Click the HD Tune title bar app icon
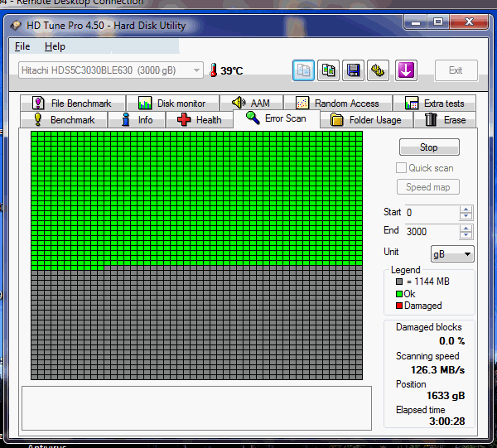Image resolution: width=497 pixels, height=448 pixels. (x=16, y=26)
